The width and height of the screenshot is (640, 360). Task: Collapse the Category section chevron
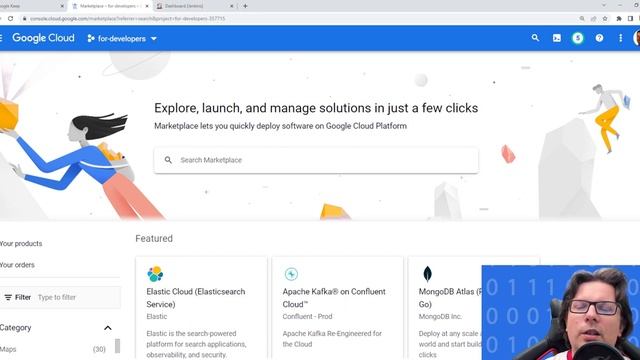(x=108, y=328)
